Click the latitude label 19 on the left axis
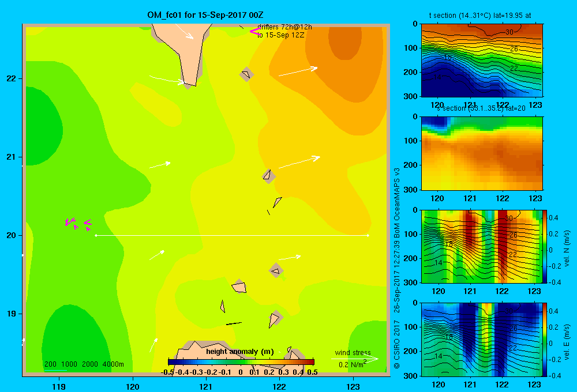577x392 pixels. pos(12,314)
